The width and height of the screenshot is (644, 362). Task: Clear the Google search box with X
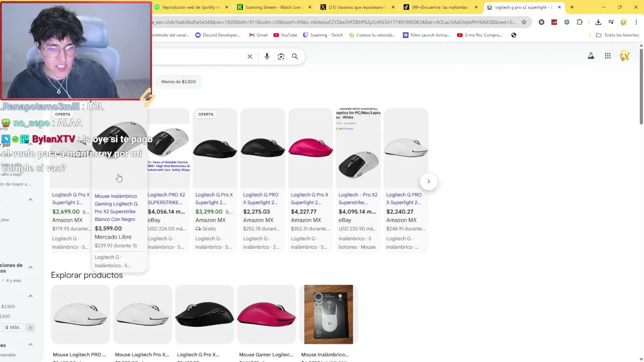250,56
